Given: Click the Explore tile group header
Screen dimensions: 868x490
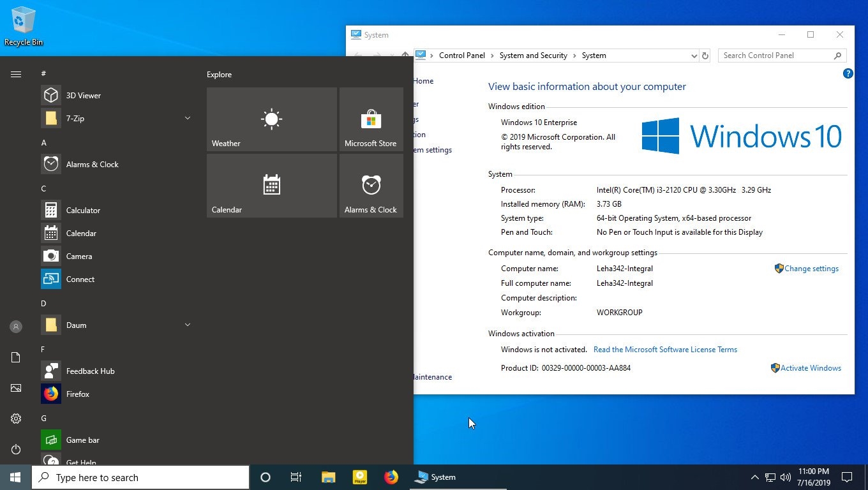Looking at the screenshot, I should [x=220, y=75].
